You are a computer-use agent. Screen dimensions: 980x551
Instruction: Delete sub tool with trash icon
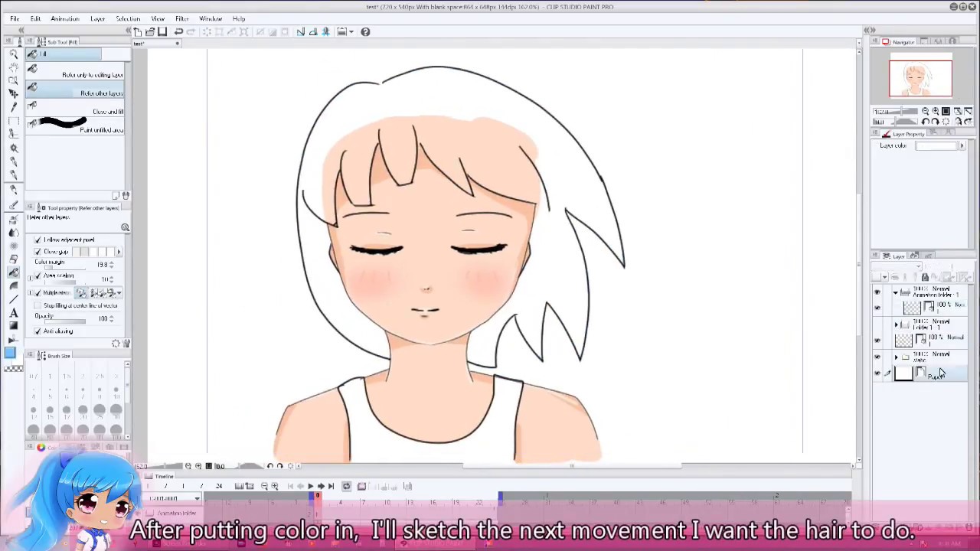(126, 196)
